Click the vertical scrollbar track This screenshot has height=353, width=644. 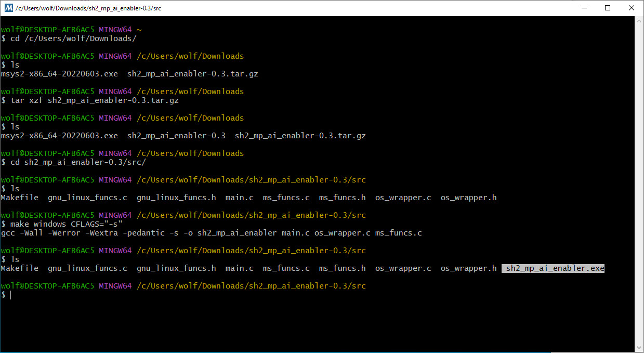coord(639,184)
